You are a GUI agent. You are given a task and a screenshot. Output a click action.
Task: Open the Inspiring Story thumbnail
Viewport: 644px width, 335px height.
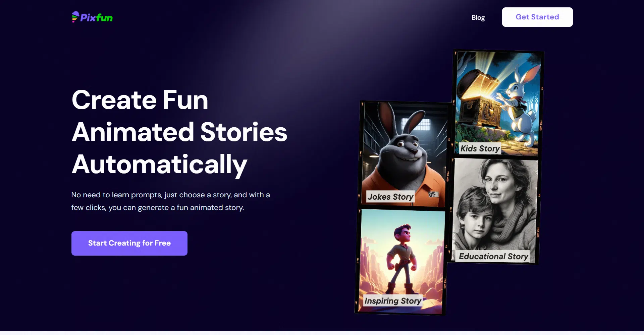401,262
